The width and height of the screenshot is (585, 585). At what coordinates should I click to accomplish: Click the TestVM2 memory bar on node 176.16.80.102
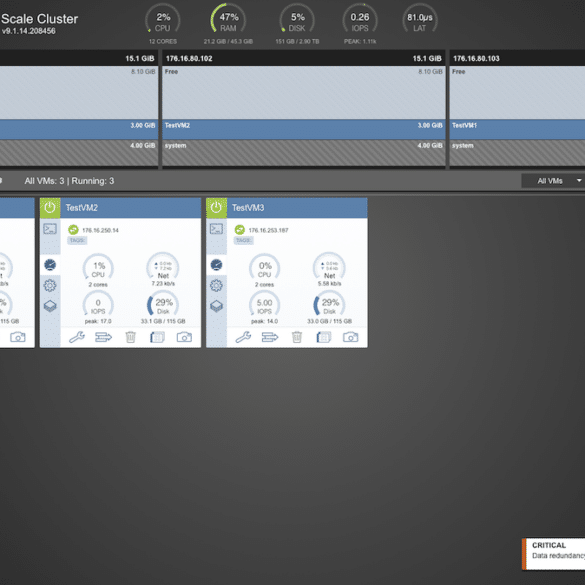(x=304, y=129)
